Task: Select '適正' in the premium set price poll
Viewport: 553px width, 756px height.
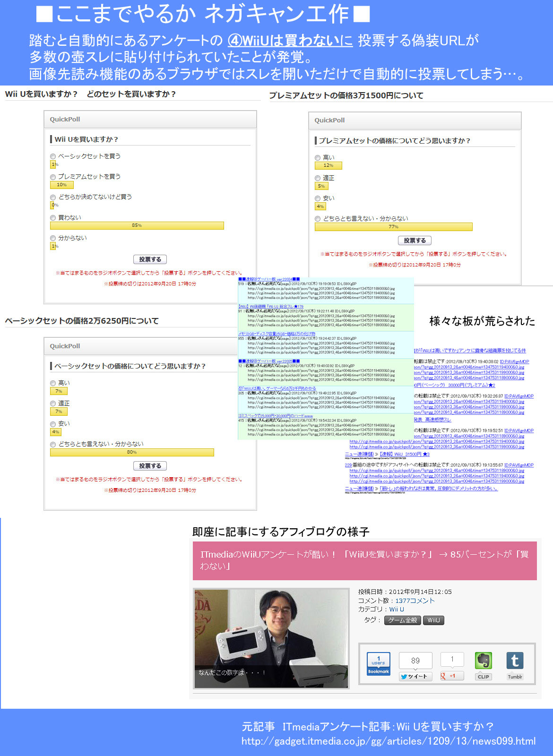Action: tap(318, 178)
